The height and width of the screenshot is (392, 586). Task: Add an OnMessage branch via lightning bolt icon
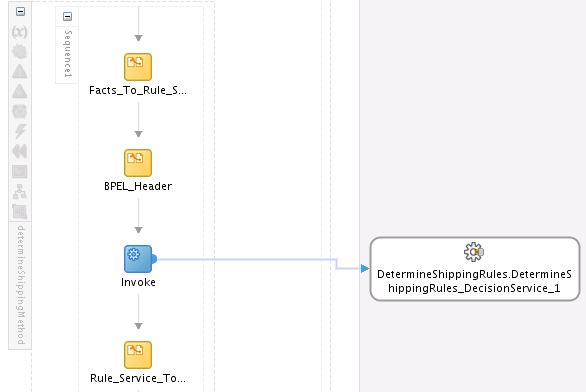(19, 131)
